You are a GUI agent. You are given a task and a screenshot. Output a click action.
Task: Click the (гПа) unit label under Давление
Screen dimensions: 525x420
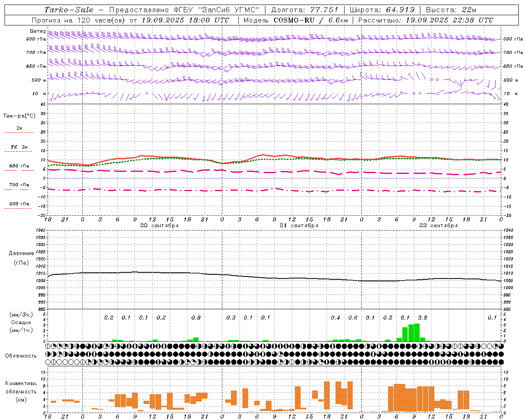point(21,263)
